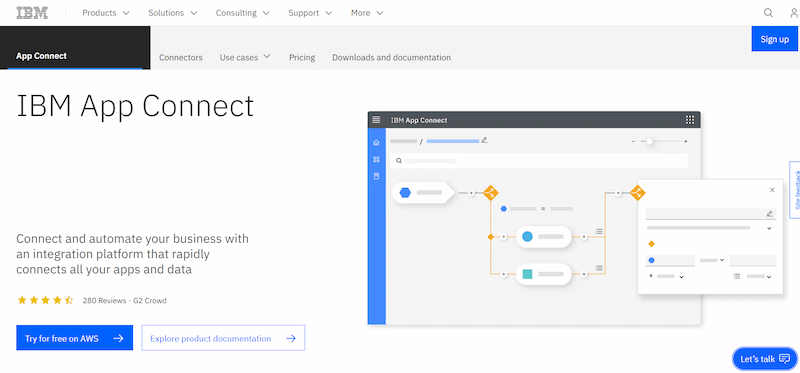Expand the Use cases dropdown
800x373 pixels.
tap(245, 57)
